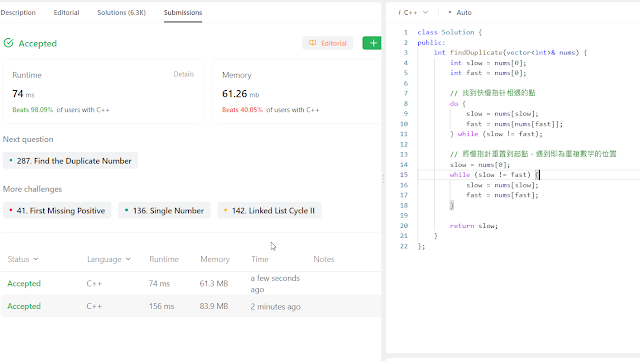This screenshot has width=640, height=361.
Task: Open challenge 41. First Missing Positive
Action: pyautogui.click(x=57, y=211)
